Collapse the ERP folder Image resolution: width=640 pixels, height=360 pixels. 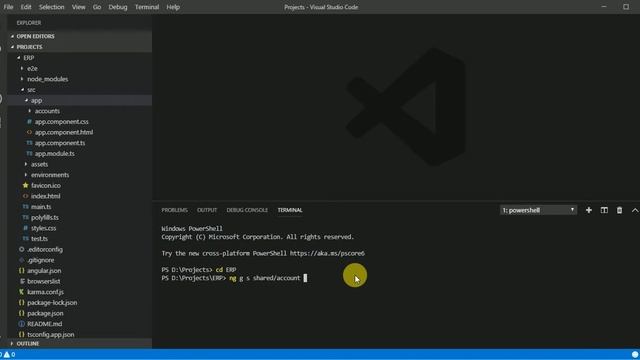[x=80, y=58]
